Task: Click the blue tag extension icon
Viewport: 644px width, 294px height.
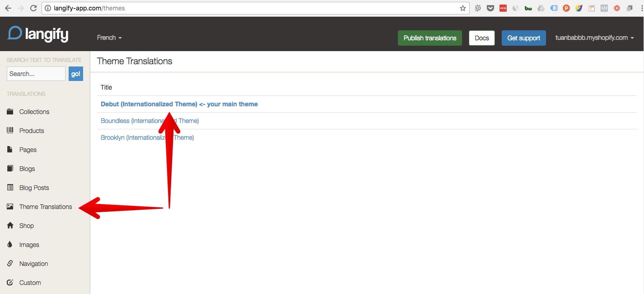Action: [x=554, y=8]
